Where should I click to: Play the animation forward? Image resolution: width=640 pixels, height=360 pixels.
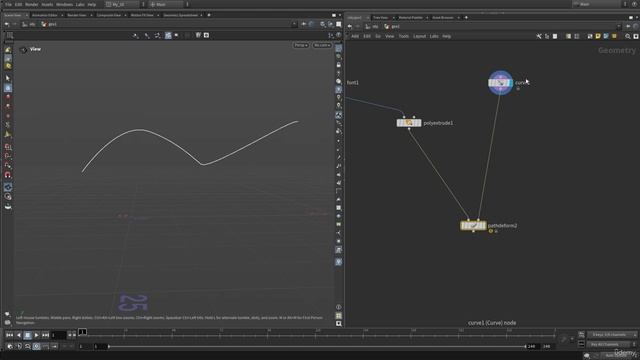pyautogui.click(x=36, y=335)
